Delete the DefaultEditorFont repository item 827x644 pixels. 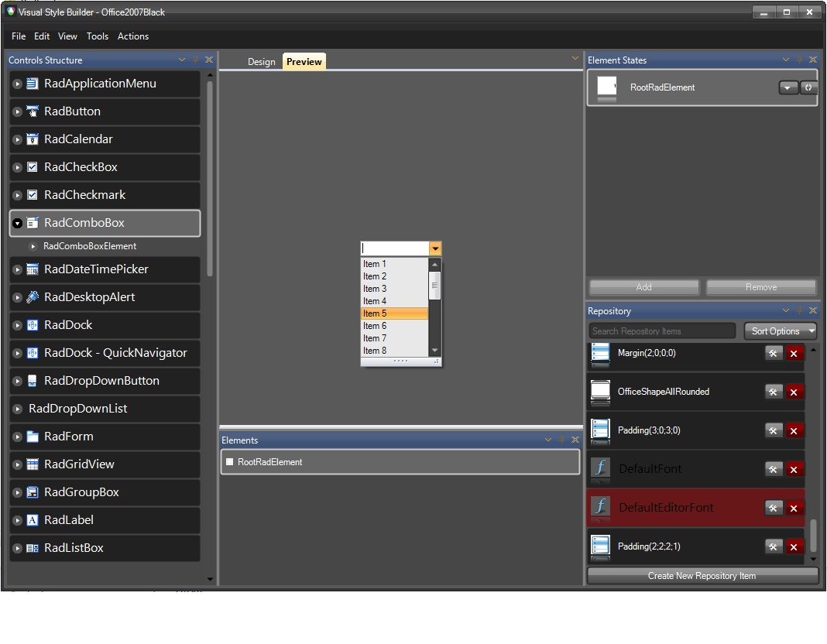point(794,509)
